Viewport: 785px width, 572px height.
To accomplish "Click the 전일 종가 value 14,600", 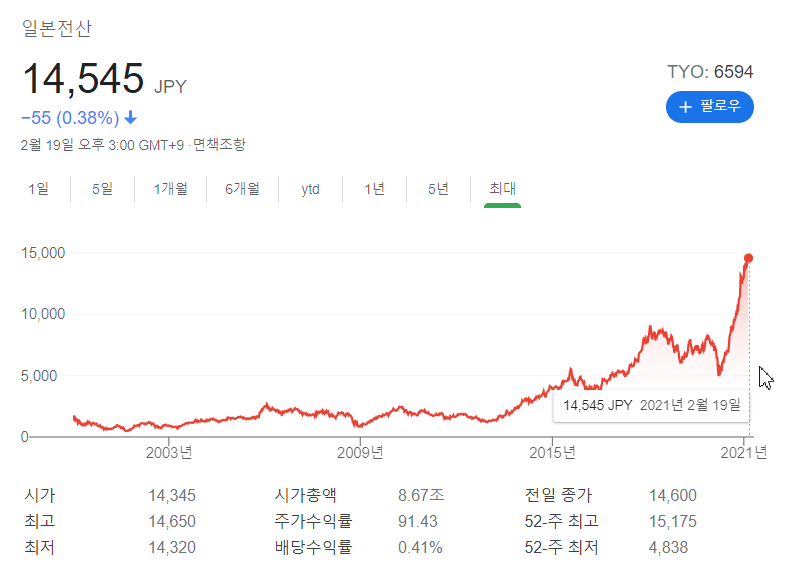I will pos(673,495).
